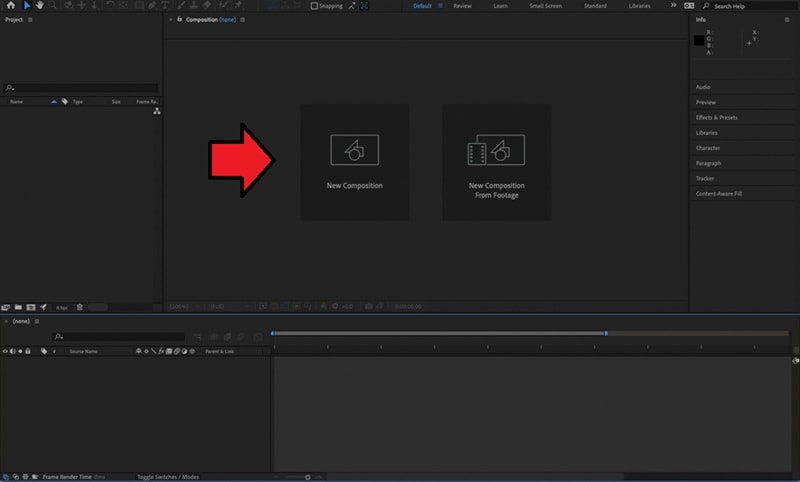Switch to Learn workspace
The image size is (800, 482).
(500, 6)
